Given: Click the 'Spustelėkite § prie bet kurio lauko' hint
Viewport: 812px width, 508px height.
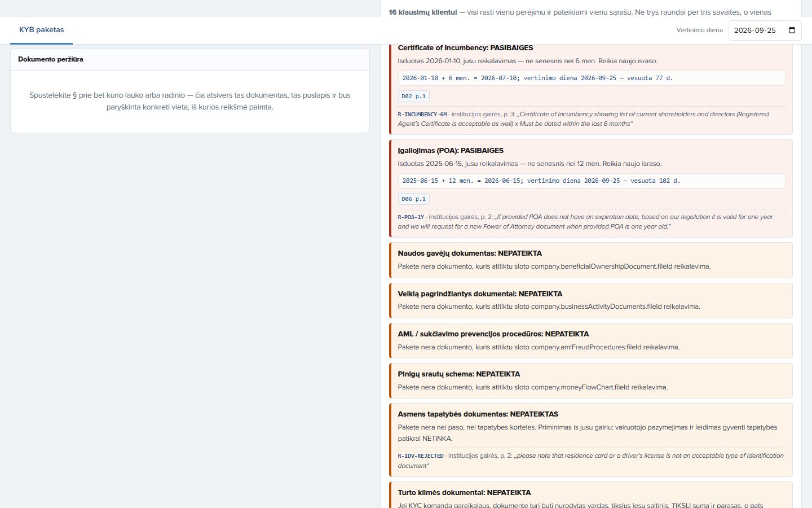Looking at the screenshot, I should [x=190, y=101].
